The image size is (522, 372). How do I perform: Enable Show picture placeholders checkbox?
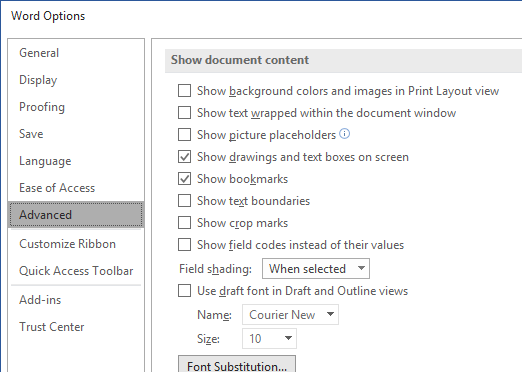click(x=184, y=135)
